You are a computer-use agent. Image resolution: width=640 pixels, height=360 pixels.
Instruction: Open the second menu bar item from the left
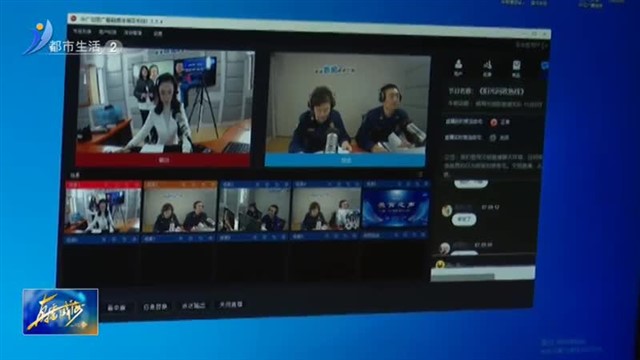pos(107,32)
